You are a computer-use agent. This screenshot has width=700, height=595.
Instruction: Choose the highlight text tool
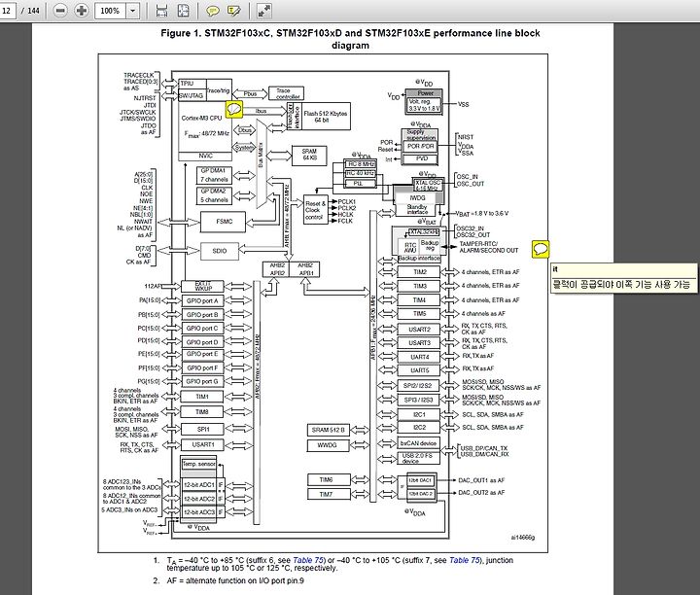tap(234, 11)
